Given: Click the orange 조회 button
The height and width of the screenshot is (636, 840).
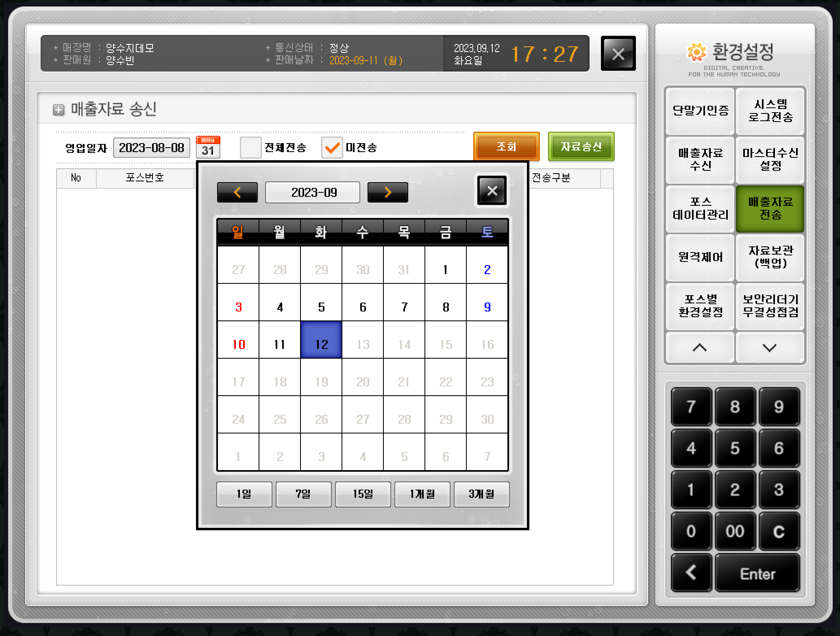Looking at the screenshot, I should [x=506, y=146].
